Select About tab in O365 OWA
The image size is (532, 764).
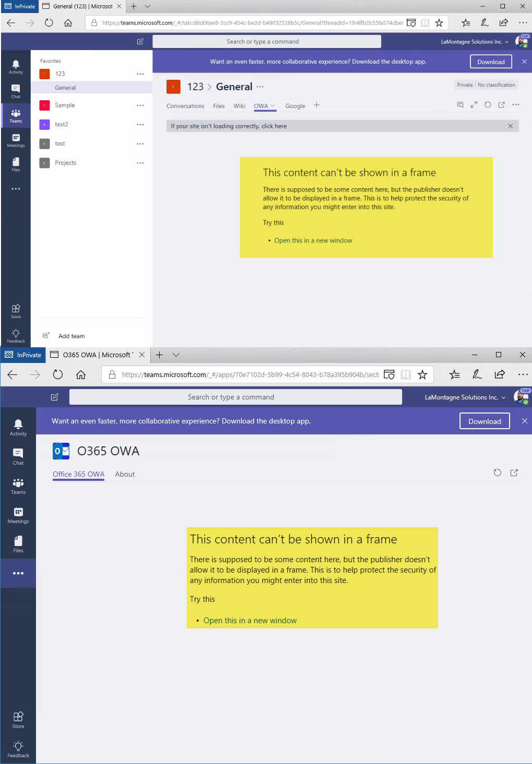pyautogui.click(x=125, y=474)
